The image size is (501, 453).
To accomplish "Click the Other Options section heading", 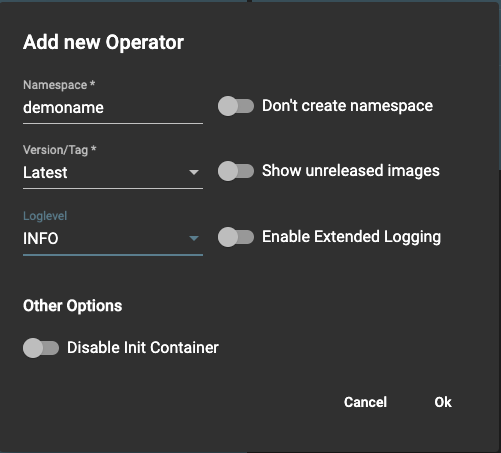I will pos(72,306).
